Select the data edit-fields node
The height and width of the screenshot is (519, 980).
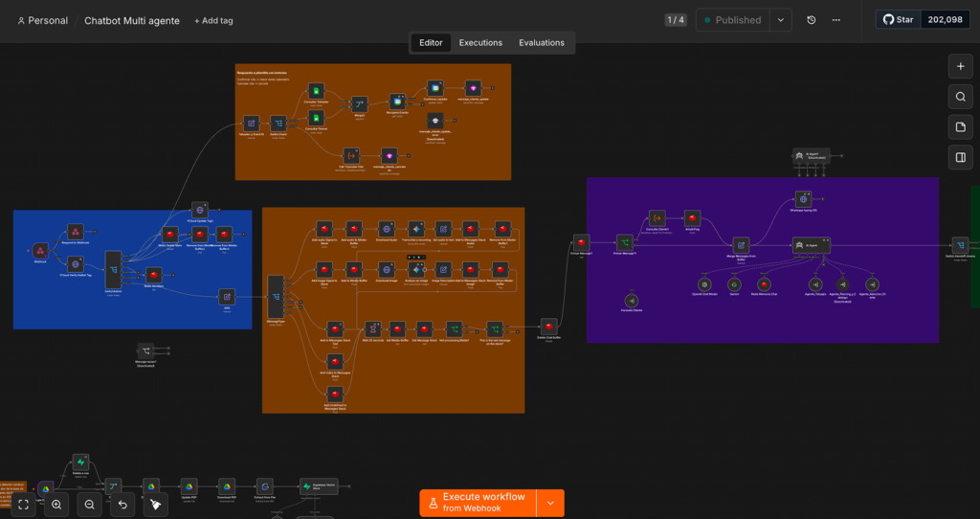(227, 297)
